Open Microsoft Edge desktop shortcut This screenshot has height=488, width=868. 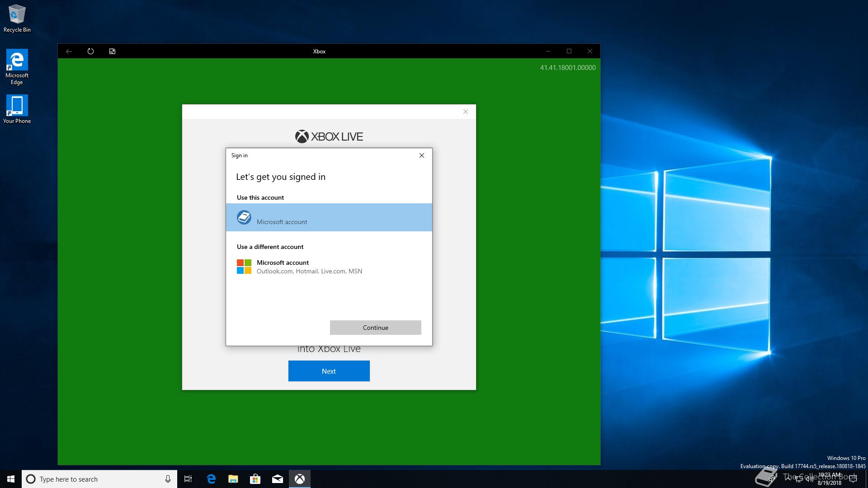[x=17, y=67]
